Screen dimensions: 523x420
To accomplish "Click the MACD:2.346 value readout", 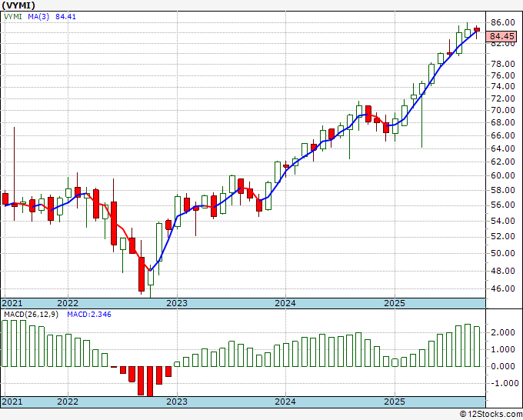I will point(89,315).
